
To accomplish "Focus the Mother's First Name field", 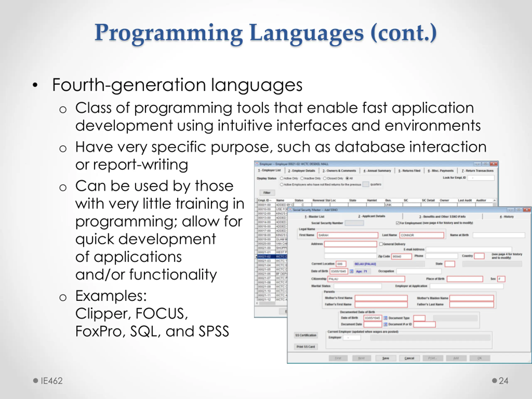I will point(381,298).
